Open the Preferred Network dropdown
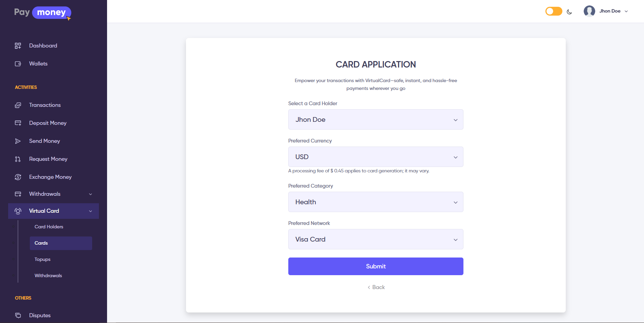 coord(375,239)
